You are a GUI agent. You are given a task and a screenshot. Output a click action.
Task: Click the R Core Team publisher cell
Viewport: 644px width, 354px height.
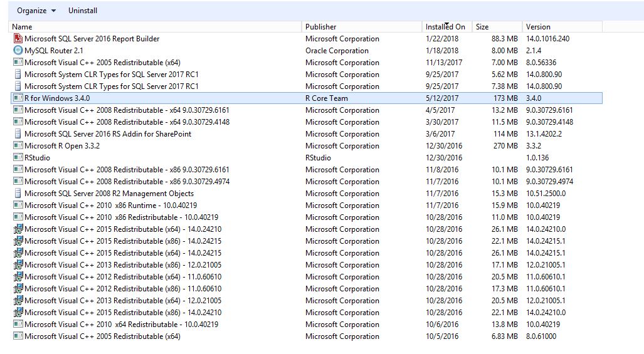coord(327,98)
